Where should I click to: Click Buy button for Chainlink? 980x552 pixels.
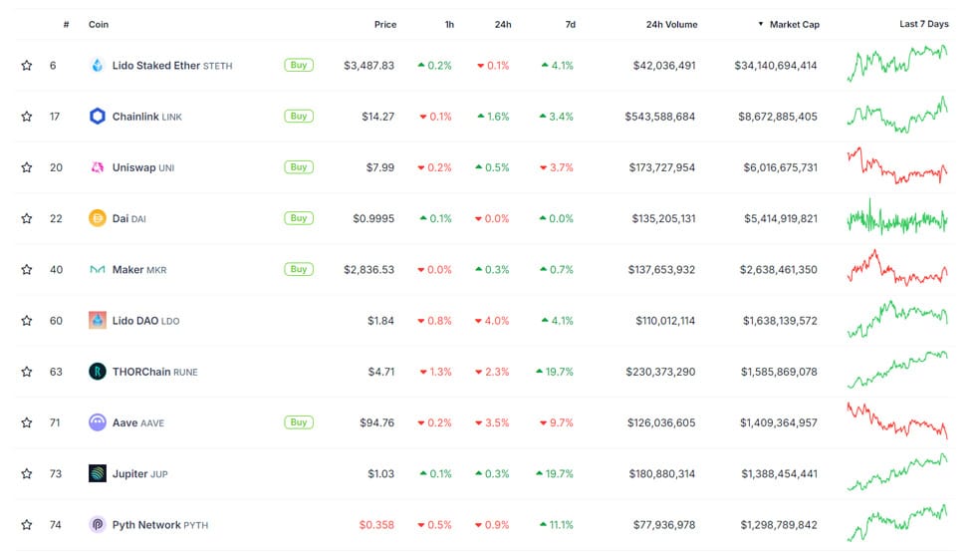click(x=299, y=117)
